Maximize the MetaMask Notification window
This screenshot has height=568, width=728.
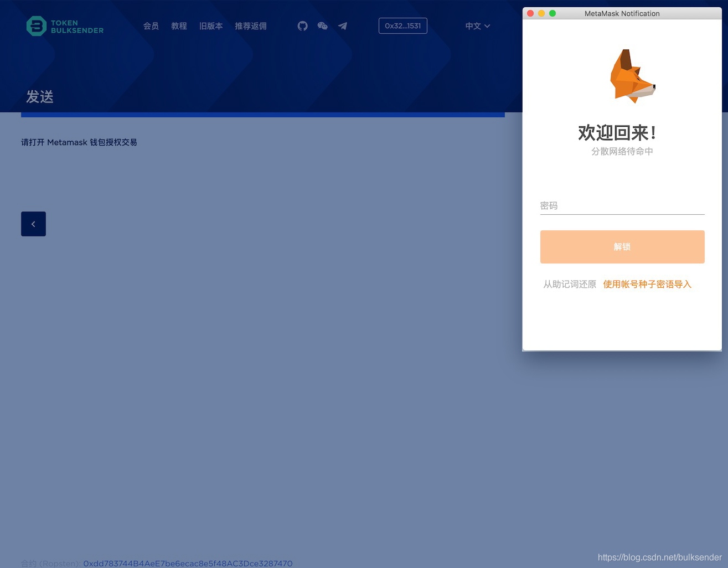pos(553,13)
